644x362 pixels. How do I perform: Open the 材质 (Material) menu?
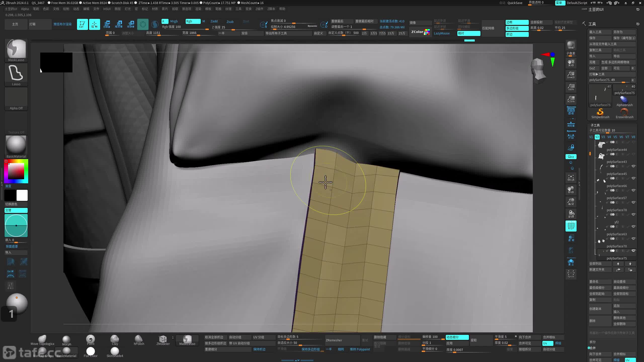[155, 9]
